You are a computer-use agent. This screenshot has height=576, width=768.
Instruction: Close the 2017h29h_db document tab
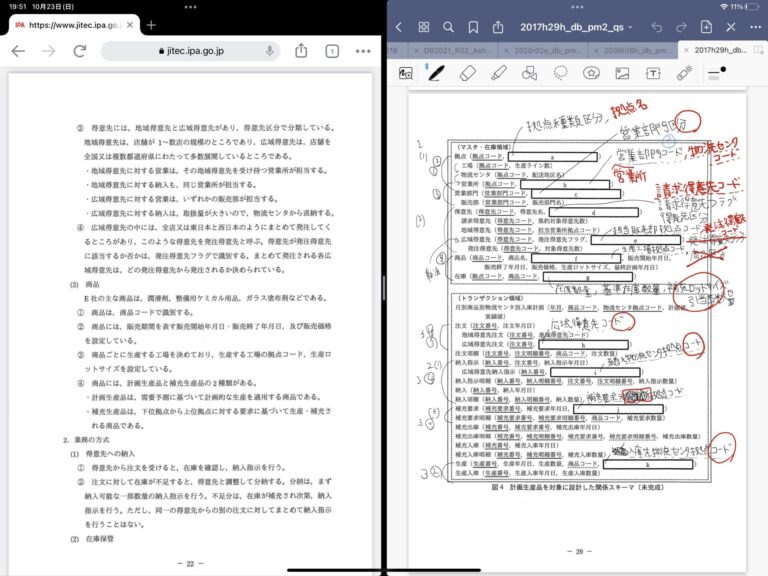click(x=686, y=50)
